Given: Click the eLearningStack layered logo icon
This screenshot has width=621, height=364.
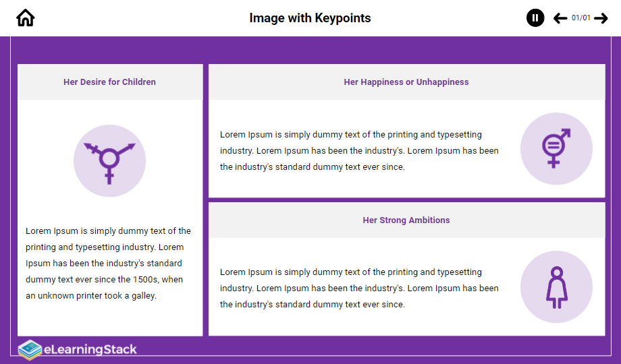Looking at the screenshot, I should [x=30, y=350].
